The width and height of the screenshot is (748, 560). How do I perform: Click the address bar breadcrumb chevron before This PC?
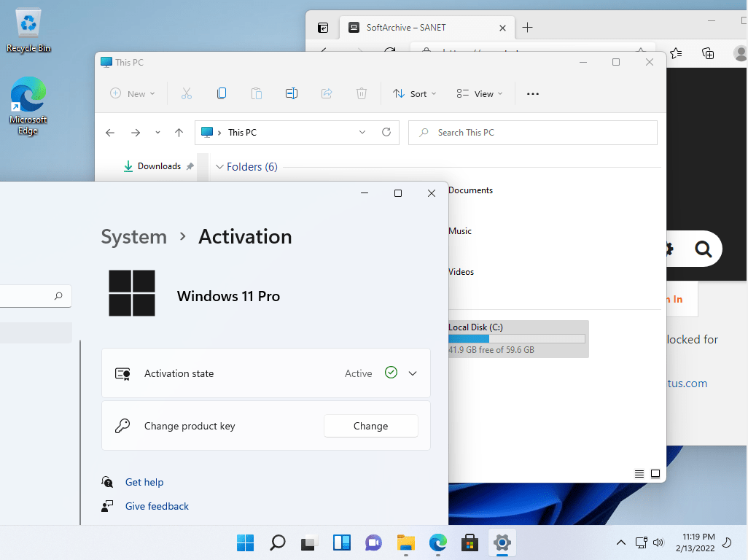point(219,133)
